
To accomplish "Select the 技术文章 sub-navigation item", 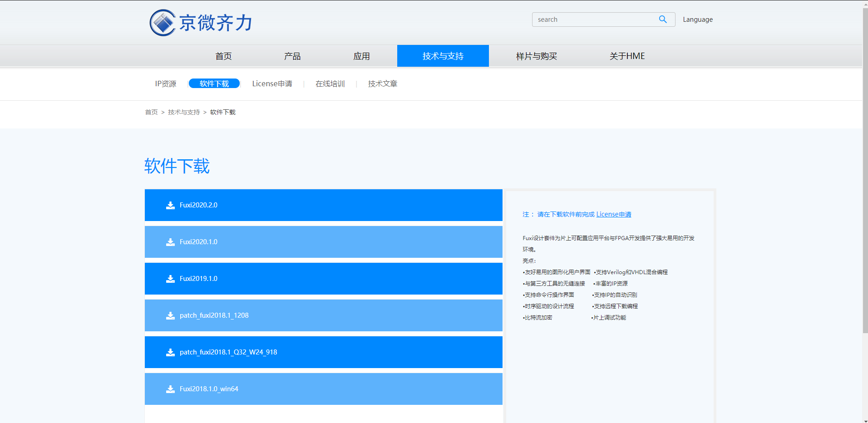I will coord(382,84).
